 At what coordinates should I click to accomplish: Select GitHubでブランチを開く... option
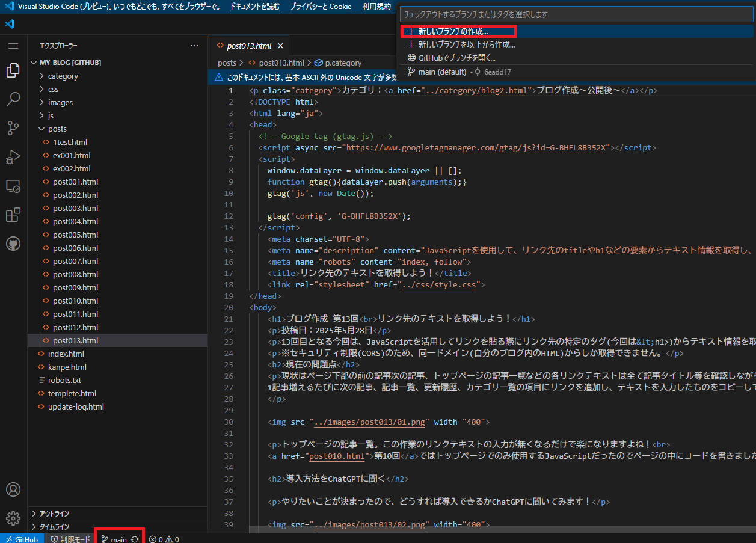coord(577,58)
